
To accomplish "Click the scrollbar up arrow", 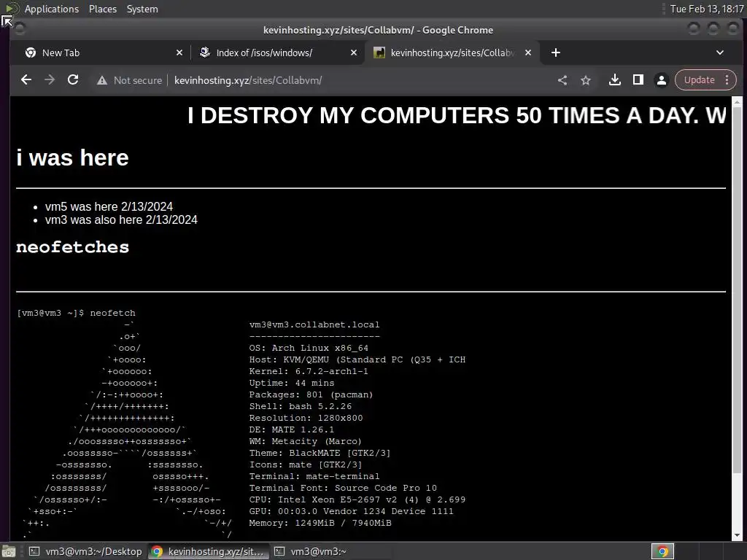I will click(737, 101).
